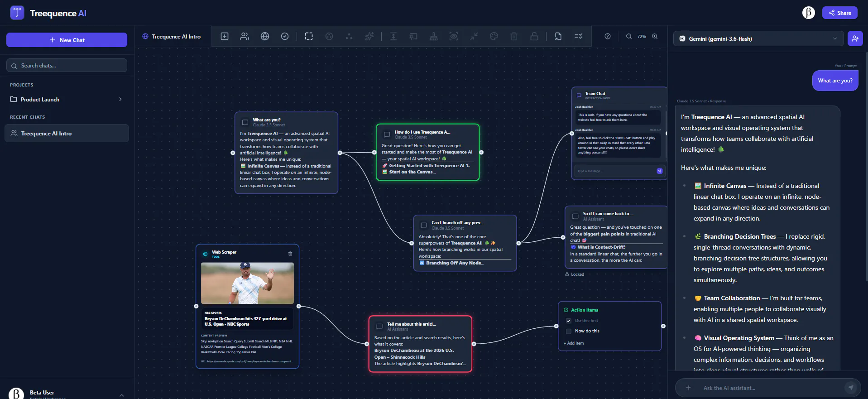Click the checklist lines toolbar icon
Image resolution: width=868 pixels, height=399 pixels.
pos(579,36)
